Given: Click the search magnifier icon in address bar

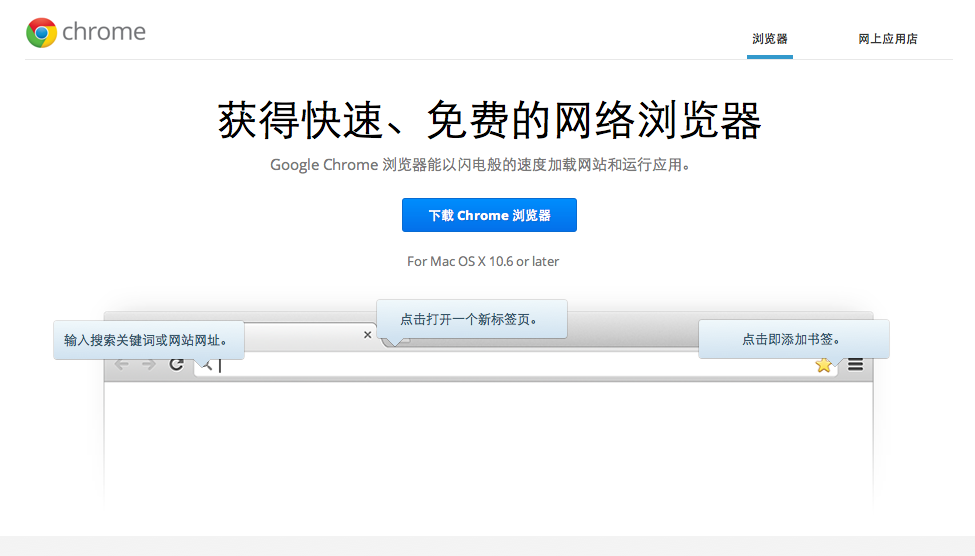Looking at the screenshot, I should [205, 365].
